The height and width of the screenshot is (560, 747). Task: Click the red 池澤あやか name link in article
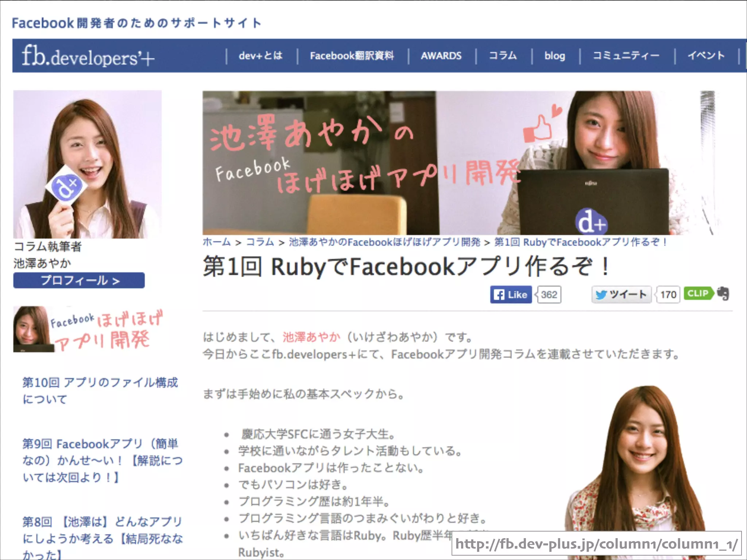311,337
